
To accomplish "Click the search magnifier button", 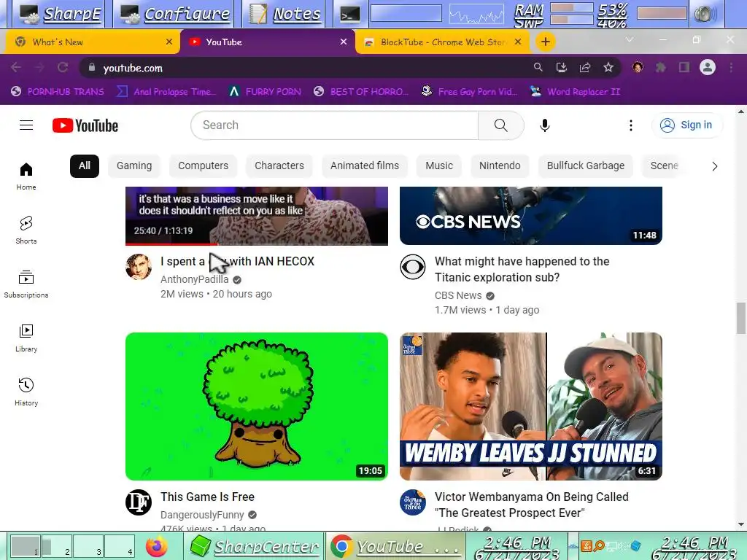I will pos(500,125).
